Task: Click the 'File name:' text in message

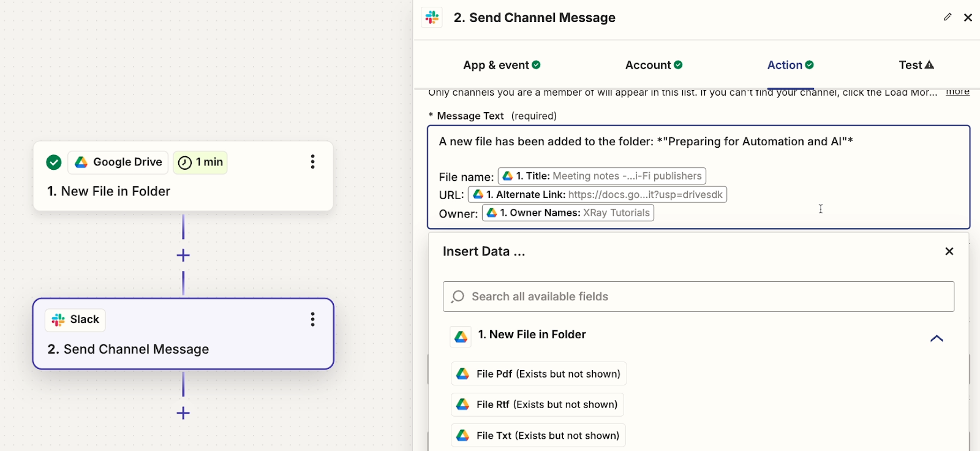Action: pos(466,177)
